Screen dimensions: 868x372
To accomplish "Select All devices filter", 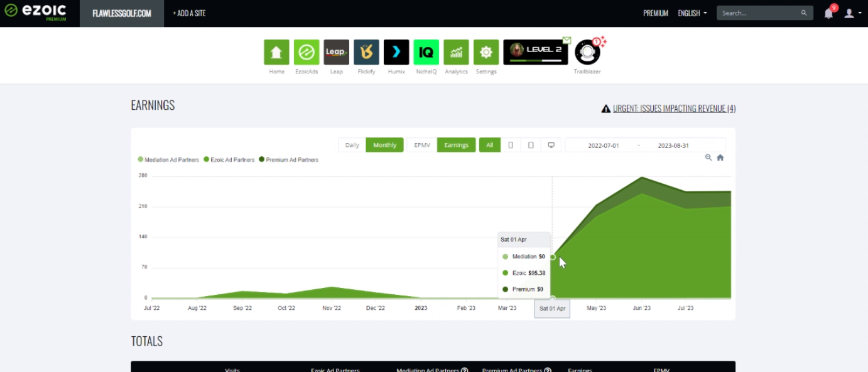I will pos(490,145).
